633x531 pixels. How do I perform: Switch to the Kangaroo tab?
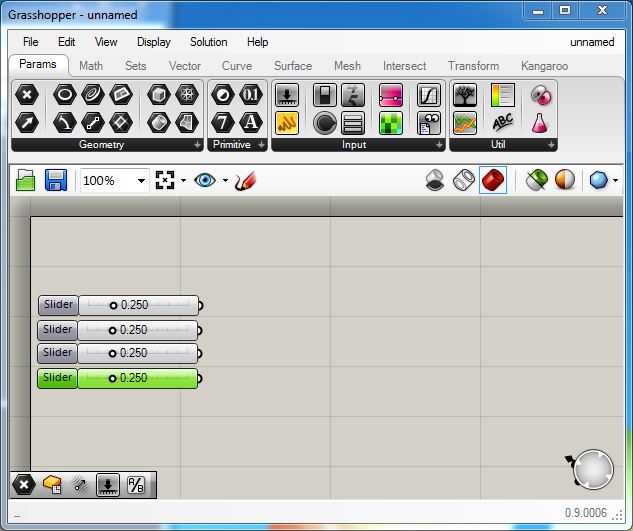coord(544,66)
